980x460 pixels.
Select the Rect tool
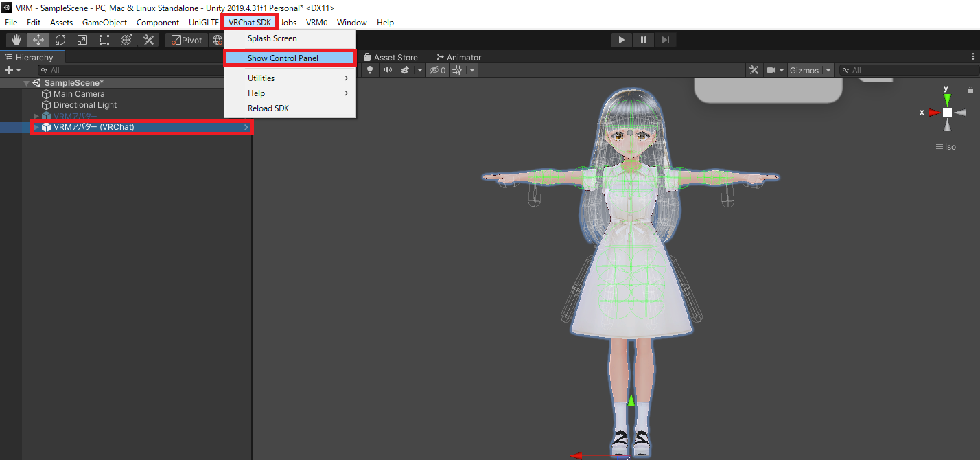[104, 39]
